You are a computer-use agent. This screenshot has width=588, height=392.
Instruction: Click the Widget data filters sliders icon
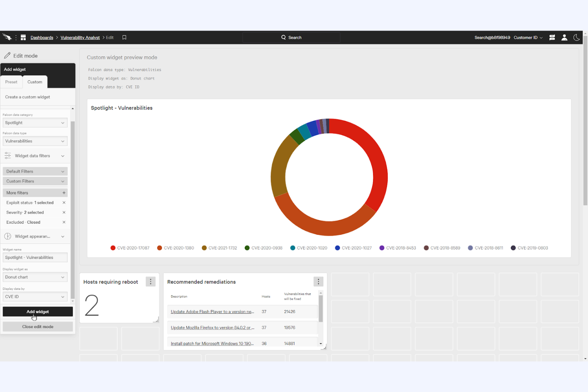coord(8,156)
